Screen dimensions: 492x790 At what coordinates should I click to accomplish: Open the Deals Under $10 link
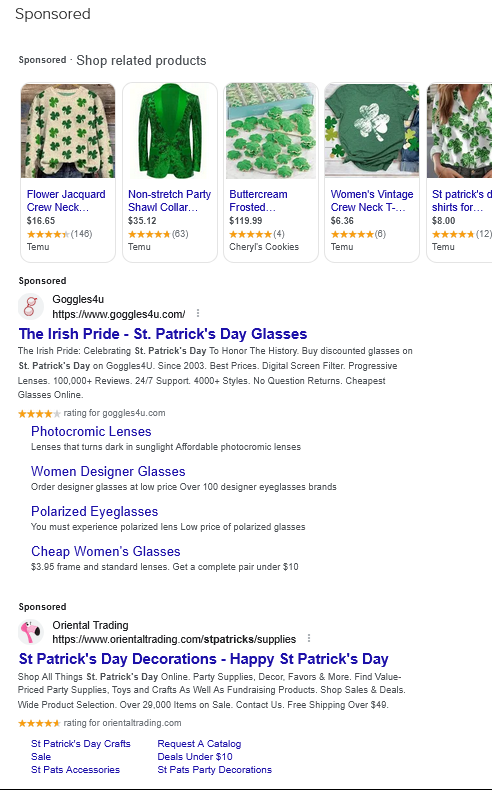point(195,757)
